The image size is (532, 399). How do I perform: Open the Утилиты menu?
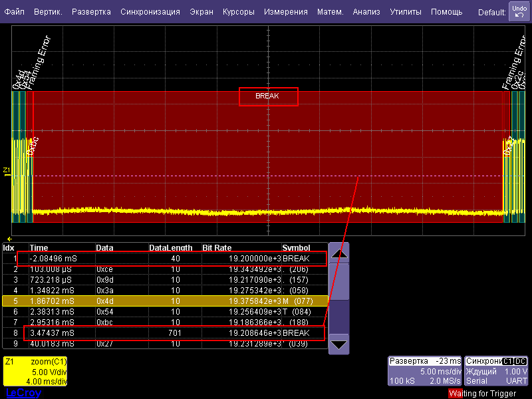coord(406,12)
